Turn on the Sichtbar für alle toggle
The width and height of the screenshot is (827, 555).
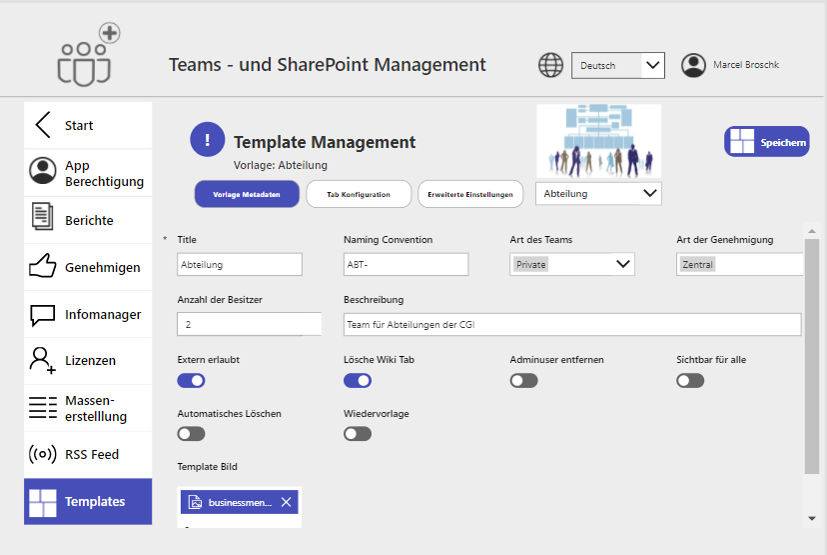690,380
